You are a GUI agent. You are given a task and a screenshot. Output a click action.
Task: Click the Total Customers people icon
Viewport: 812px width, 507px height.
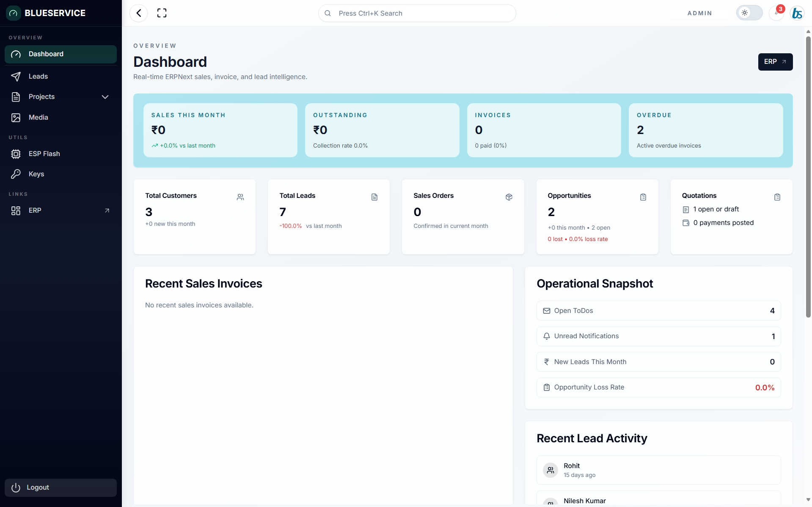pyautogui.click(x=240, y=197)
